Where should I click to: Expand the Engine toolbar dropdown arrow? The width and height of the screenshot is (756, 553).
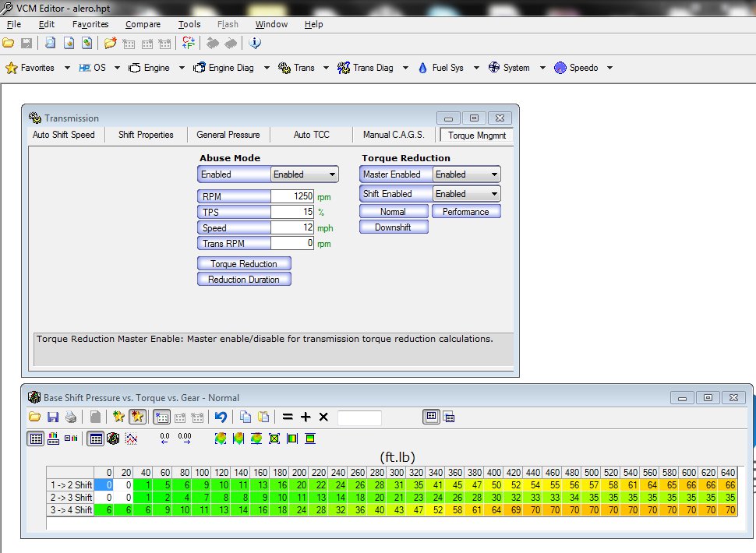coord(182,68)
